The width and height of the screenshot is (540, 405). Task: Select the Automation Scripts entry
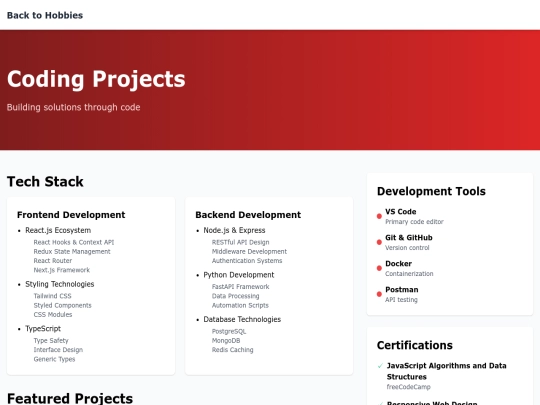(x=240, y=305)
